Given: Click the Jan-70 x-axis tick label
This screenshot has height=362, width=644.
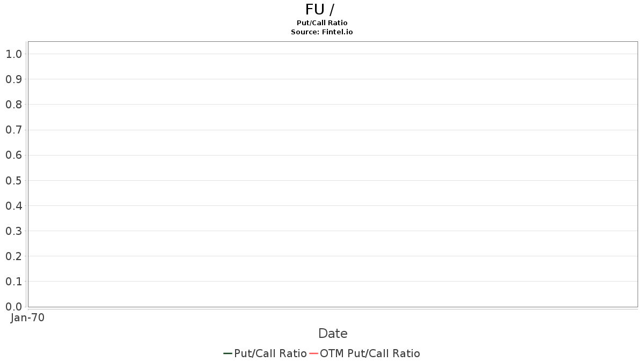Looking at the screenshot, I should [x=27, y=317].
